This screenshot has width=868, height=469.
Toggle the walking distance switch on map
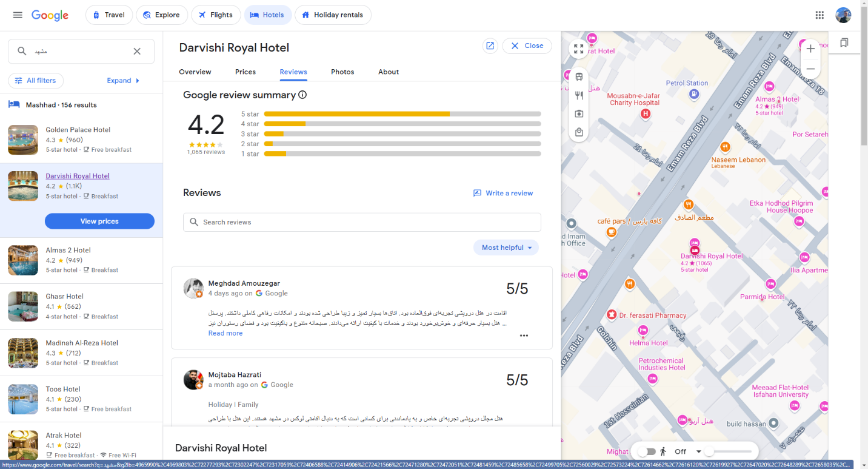pos(647,451)
